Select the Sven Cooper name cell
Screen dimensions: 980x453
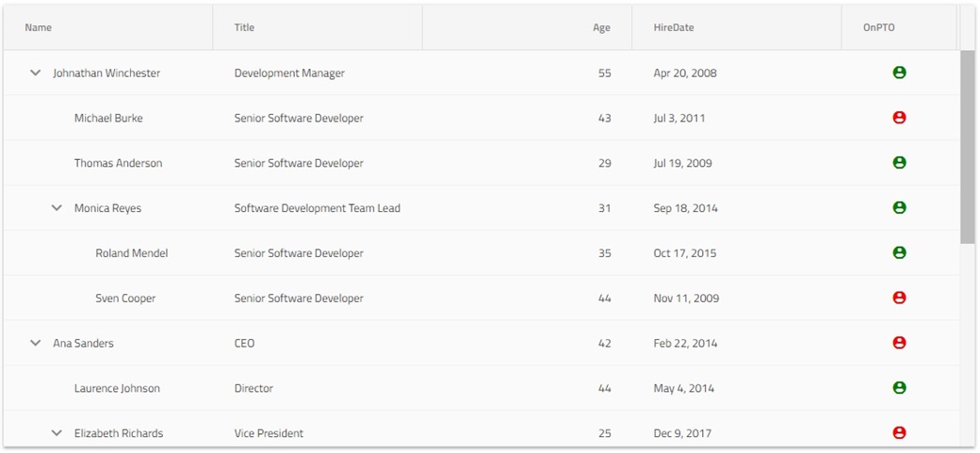tap(125, 299)
